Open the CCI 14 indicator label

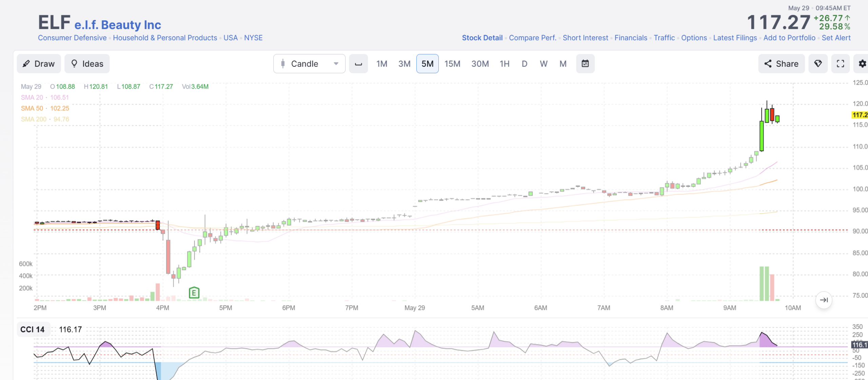coord(33,330)
